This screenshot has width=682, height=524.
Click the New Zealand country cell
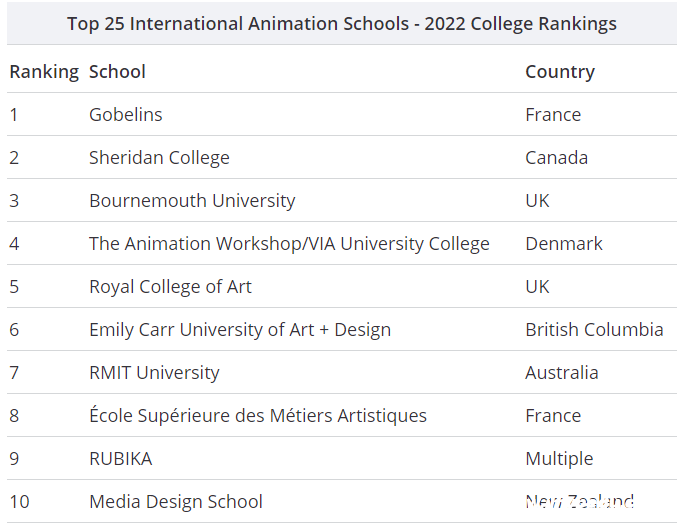[579, 502]
